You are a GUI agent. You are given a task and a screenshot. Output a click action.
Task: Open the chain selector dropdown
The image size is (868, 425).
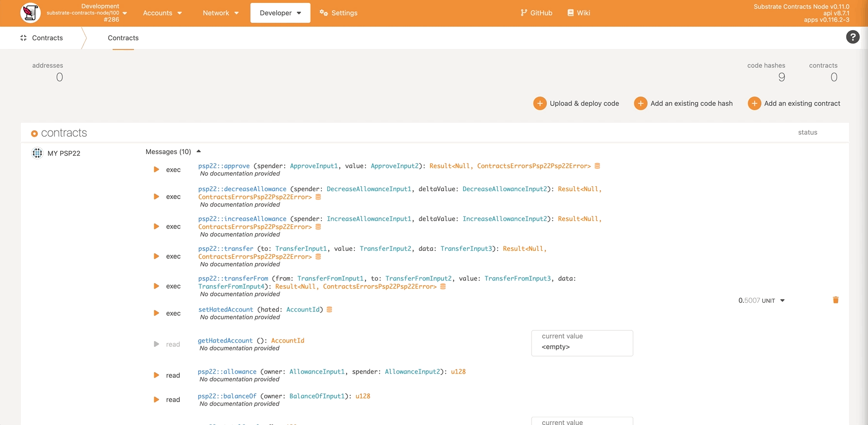125,13
